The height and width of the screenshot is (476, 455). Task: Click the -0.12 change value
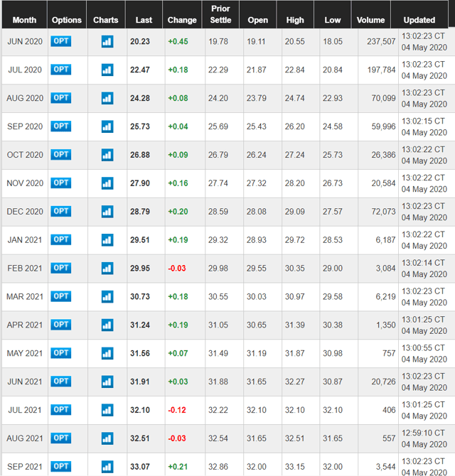coord(177,410)
